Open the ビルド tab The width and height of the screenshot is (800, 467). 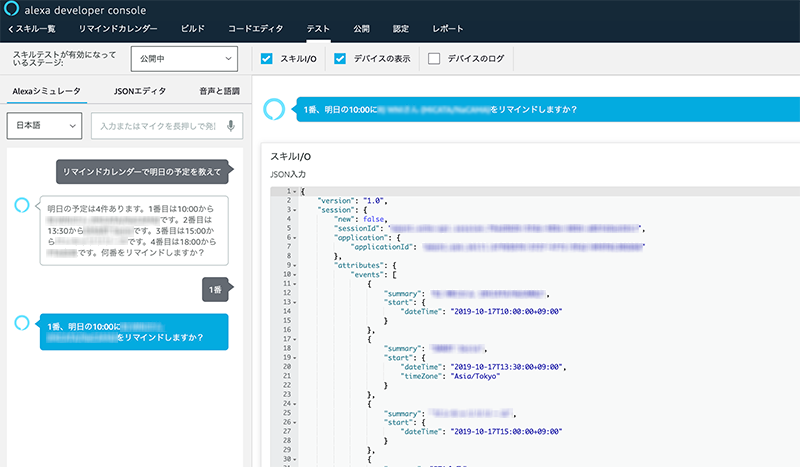pyautogui.click(x=192, y=29)
